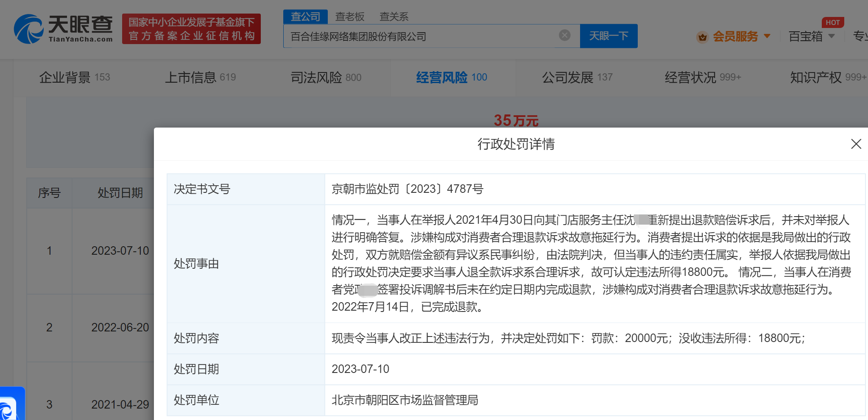The width and height of the screenshot is (868, 420).
Task: Click the TianYanCha logo
Action: click(64, 29)
